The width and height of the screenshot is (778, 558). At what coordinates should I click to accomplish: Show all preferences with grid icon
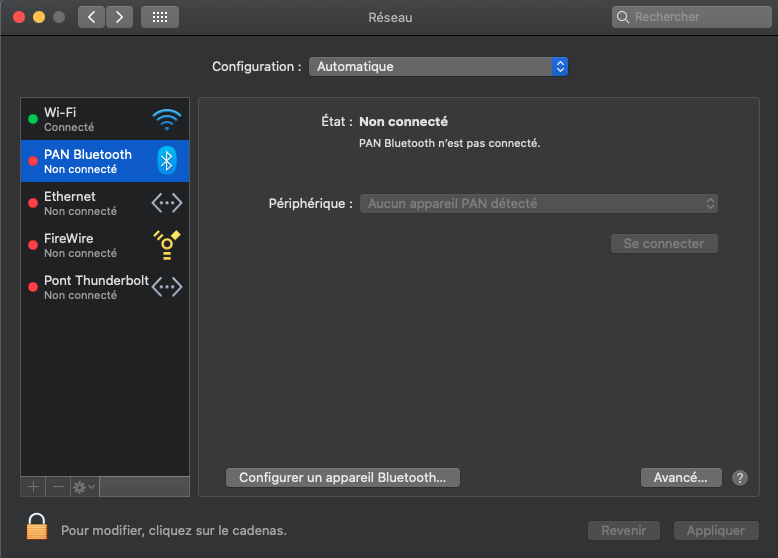(x=160, y=17)
